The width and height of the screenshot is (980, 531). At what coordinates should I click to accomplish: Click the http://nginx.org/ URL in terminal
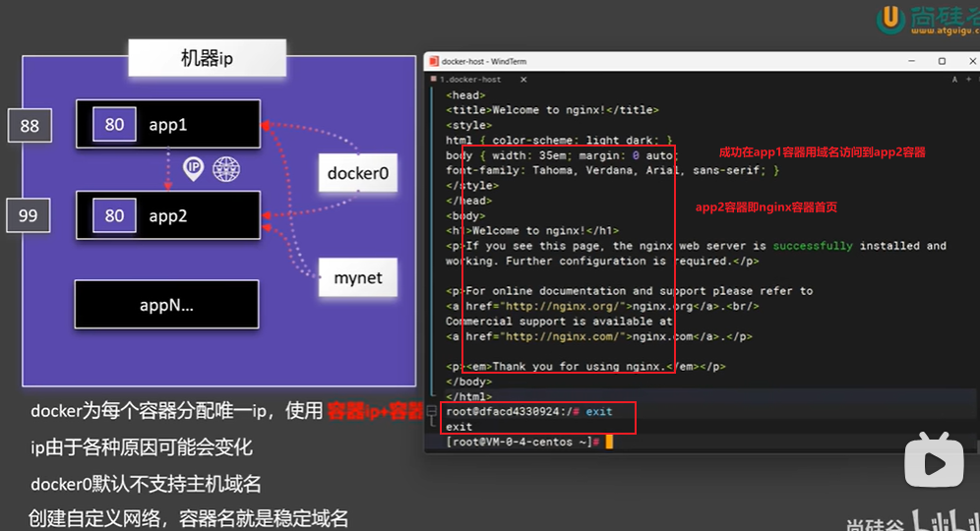tap(563, 306)
